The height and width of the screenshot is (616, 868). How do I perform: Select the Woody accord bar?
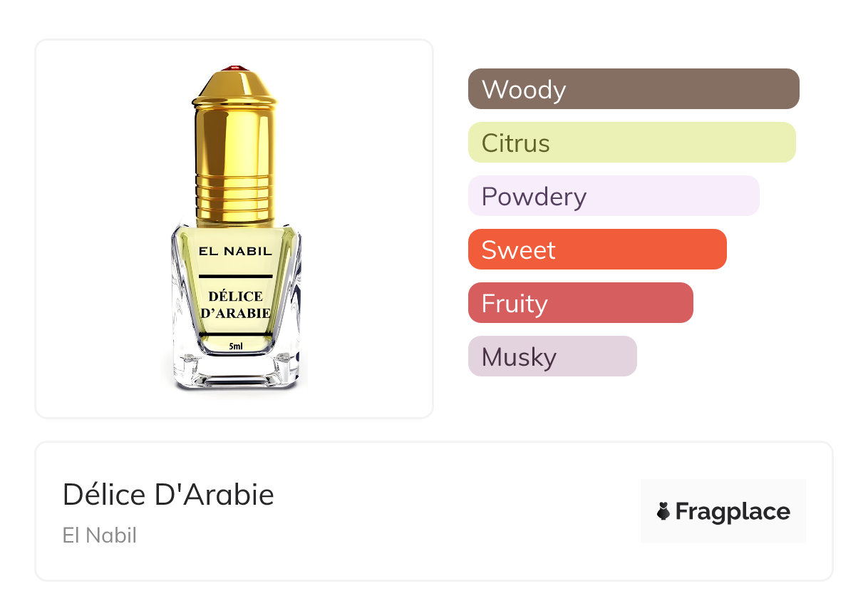(633, 89)
